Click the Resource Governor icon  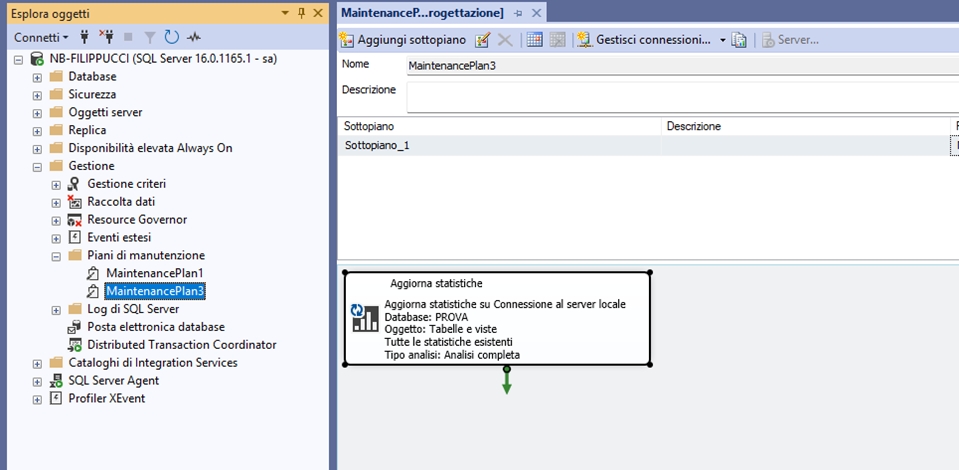pyautogui.click(x=75, y=220)
